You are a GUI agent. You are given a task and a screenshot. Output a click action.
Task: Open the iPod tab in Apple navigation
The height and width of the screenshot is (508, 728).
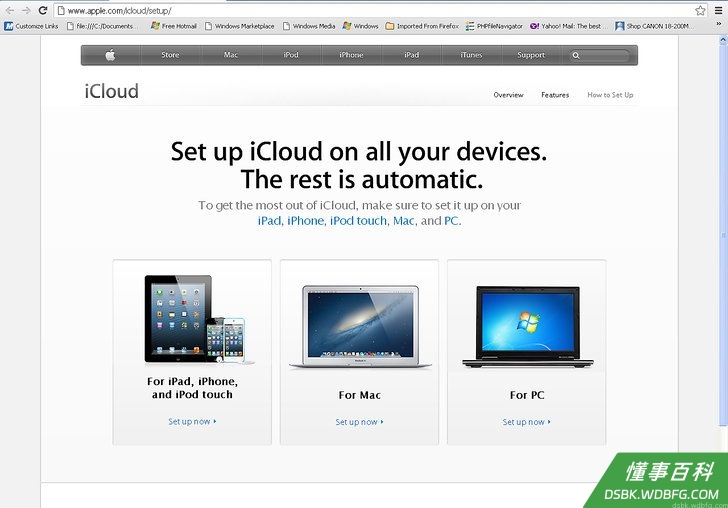click(x=291, y=55)
